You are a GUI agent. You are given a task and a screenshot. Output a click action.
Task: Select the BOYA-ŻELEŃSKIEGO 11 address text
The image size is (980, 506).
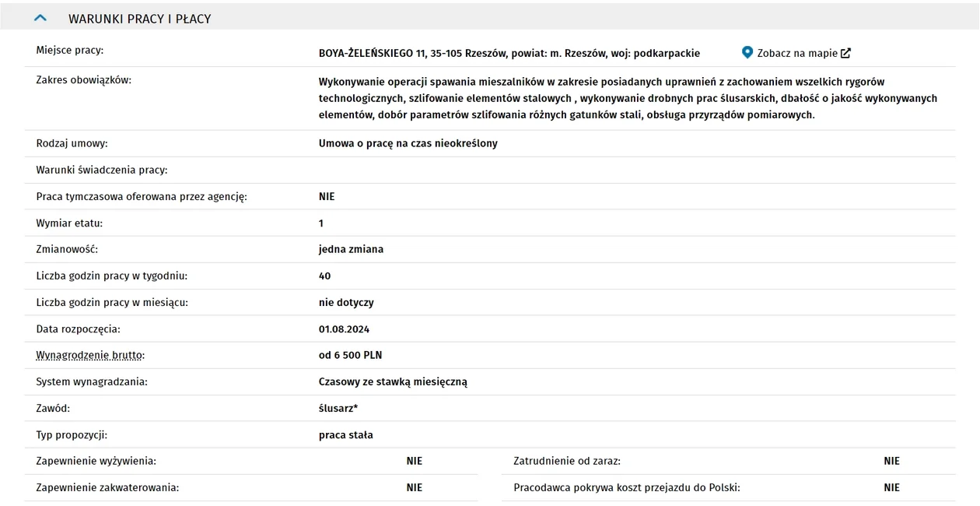tap(509, 53)
